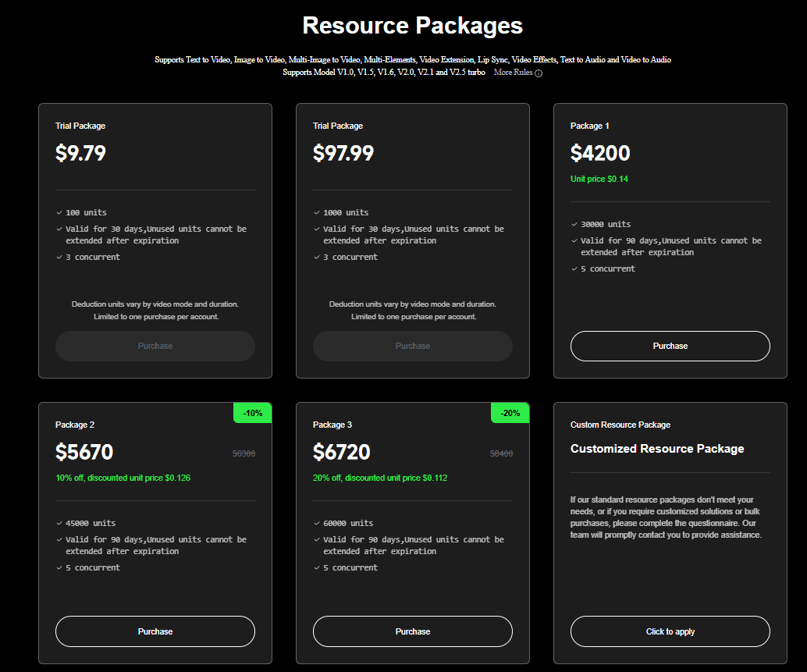This screenshot has height=672, width=807.
Task: Purchase Package 1 for $4200
Action: (670, 346)
